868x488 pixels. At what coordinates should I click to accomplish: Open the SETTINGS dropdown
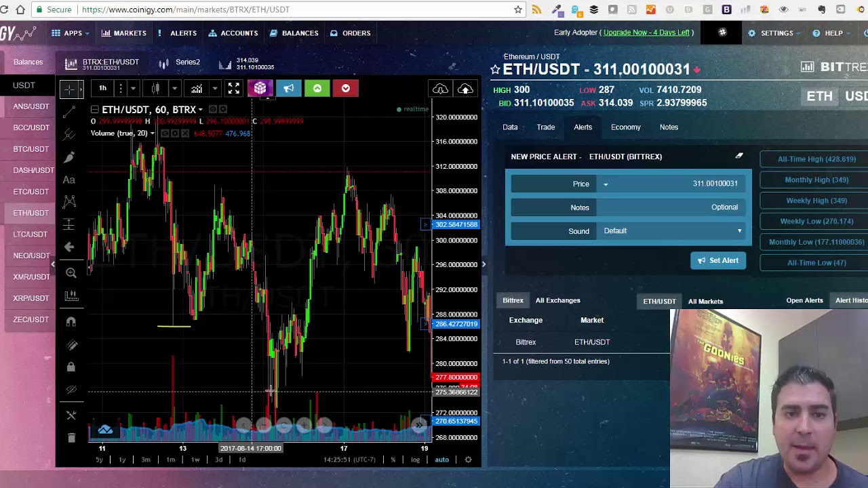point(774,33)
